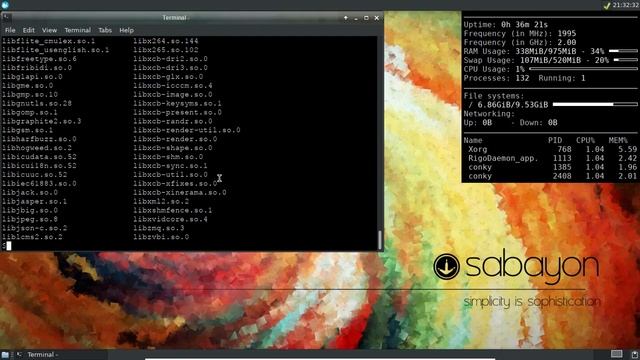The image size is (640, 360).
Task: Click libflite_cmulex.so.1 in terminal output
Action: coord(49,41)
